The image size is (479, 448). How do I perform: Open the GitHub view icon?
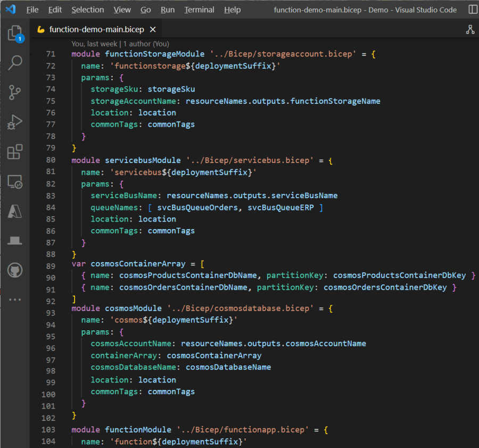coord(15,270)
